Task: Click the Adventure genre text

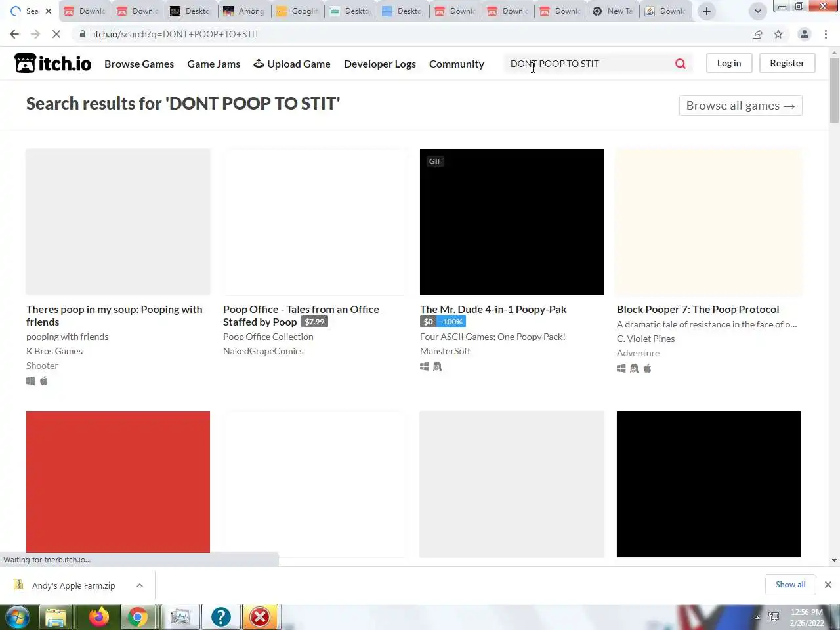Action: pos(638,353)
